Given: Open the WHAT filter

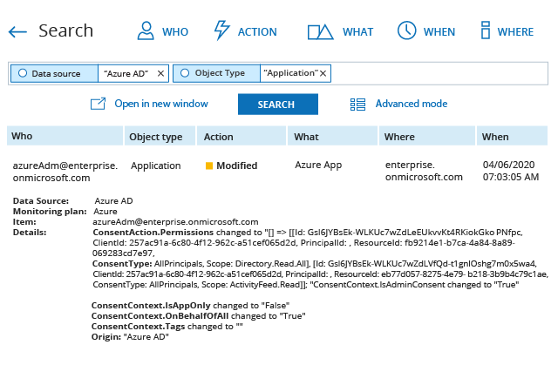Looking at the screenshot, I should [340, 31].
